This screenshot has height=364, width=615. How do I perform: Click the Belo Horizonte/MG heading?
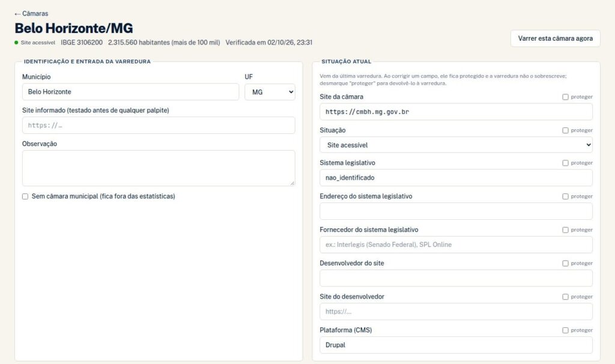click(x=74, y=28)
